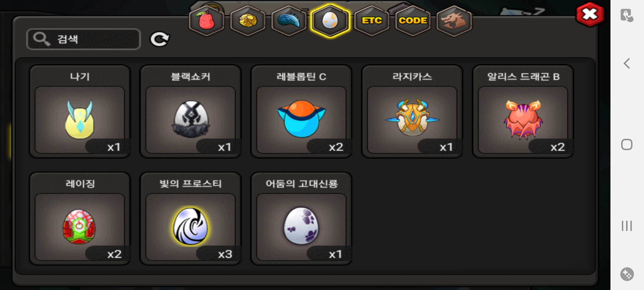Image resolution: width=644 pixels, height=290 pixels.
Task: Choose the 레이징 egg item
Action: (80, 219)
